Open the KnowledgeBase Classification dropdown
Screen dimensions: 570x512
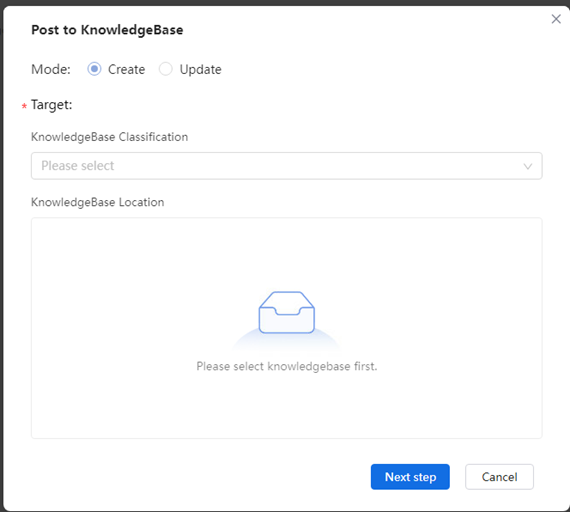point(286,166)
